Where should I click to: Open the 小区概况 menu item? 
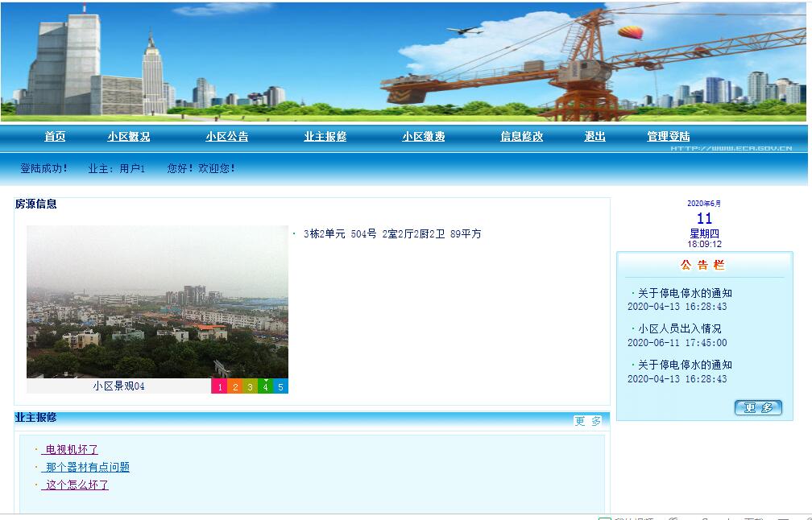[128, 137]
